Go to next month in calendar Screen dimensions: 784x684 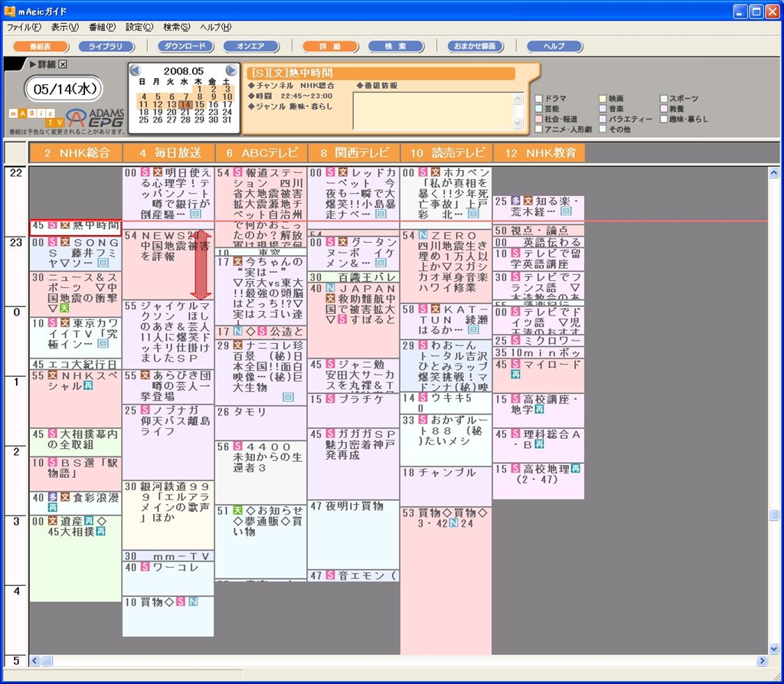click(231, 70)
